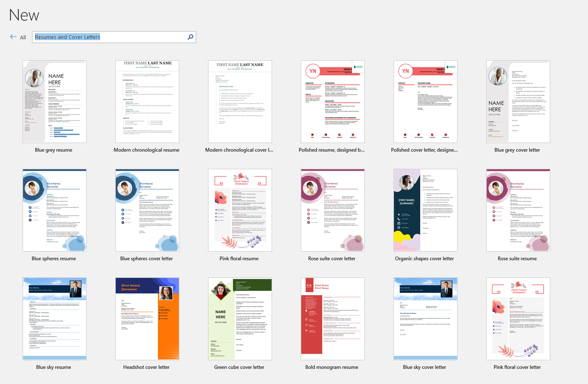Open the Blue grey resume template thumbnail
Viewport: 588px width, 384px height.
[x=55, y=102]
